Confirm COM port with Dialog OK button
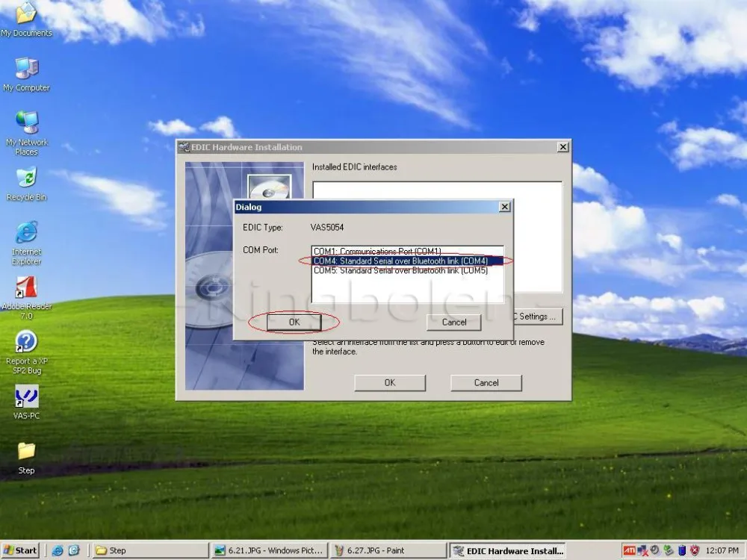747x560 pixels. (x=294, y=323)
